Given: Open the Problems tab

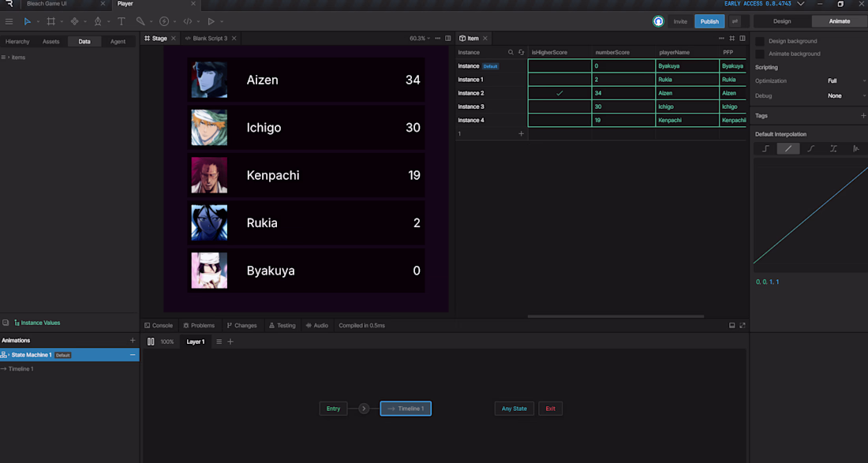Looking at the screenshot, I should click(x=199, y=326).
